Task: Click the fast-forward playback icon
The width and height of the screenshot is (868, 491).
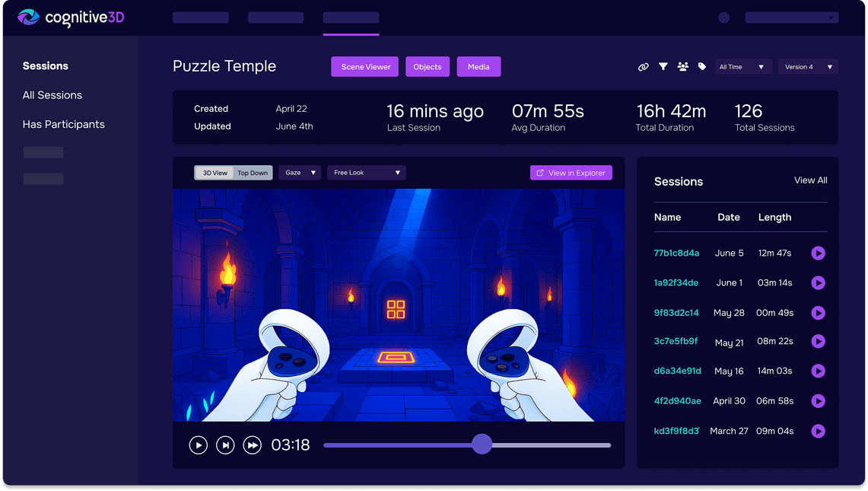Action: [252, 445]
